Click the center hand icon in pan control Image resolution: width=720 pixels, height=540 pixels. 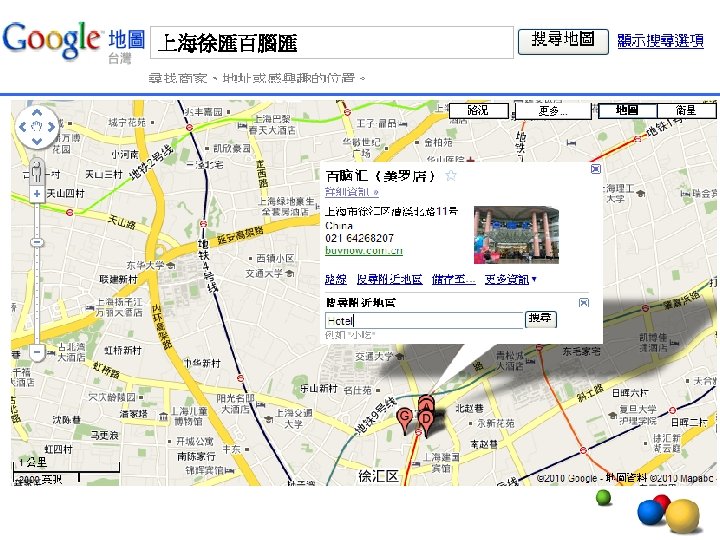pyautogui.click(x=37, y=126)
